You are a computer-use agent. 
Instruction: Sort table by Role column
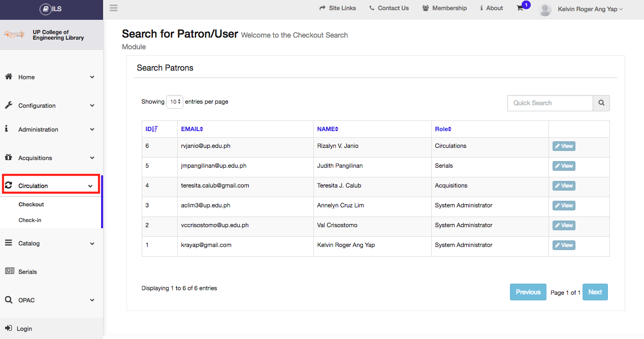coord(443,129)
